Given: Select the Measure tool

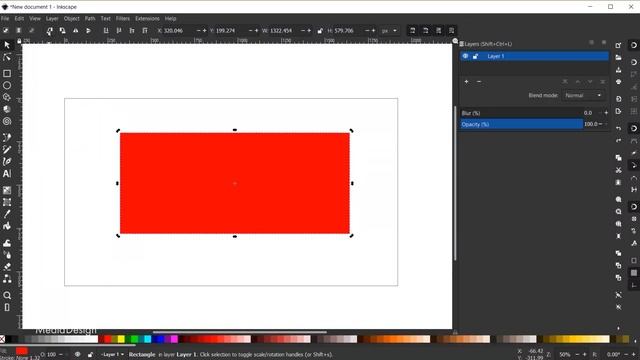Looking at the screenshot, I should pos(7,307).
